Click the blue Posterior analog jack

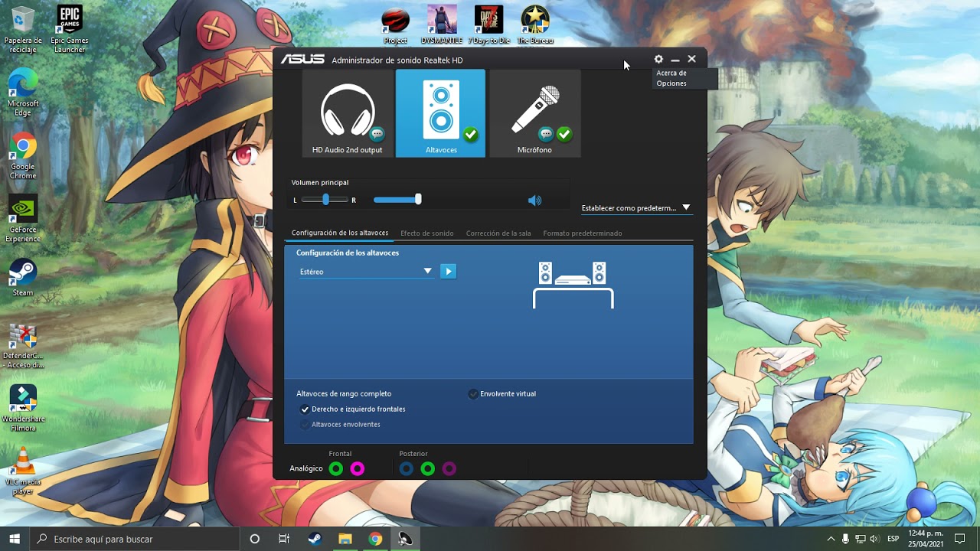point(407,468)
